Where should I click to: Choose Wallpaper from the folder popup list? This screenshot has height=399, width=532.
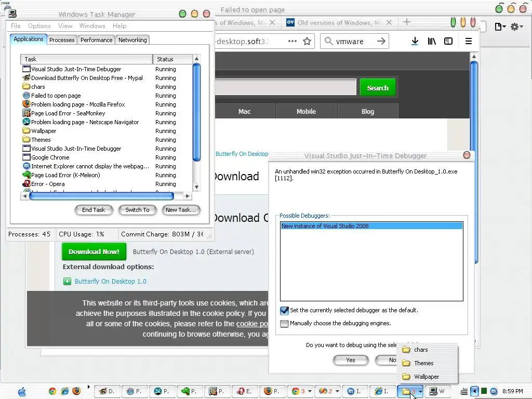click(x=427, y=377)
